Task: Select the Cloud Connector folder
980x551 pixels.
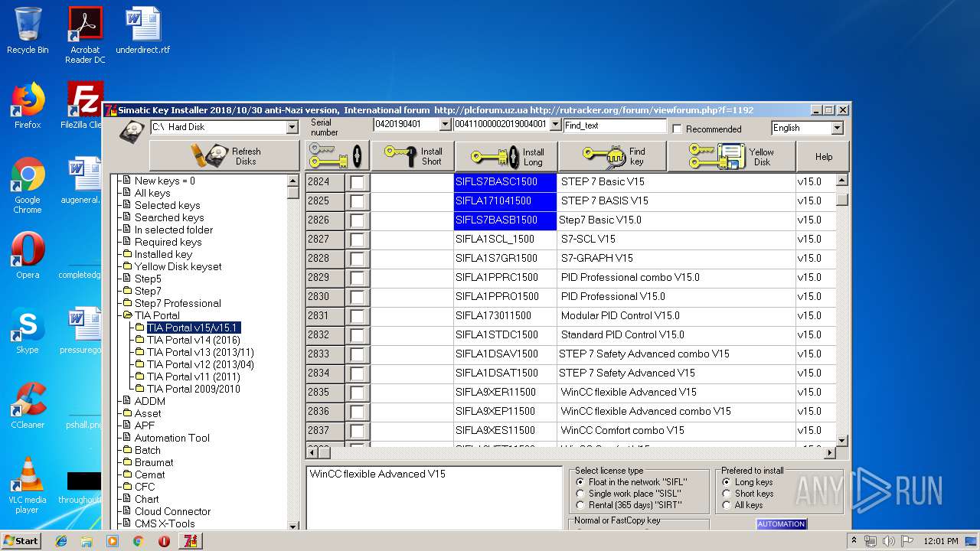Action: click(172, 511)
